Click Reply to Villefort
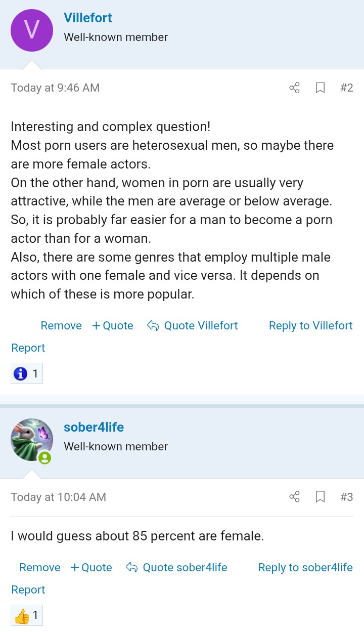 (x=310, y=326)
